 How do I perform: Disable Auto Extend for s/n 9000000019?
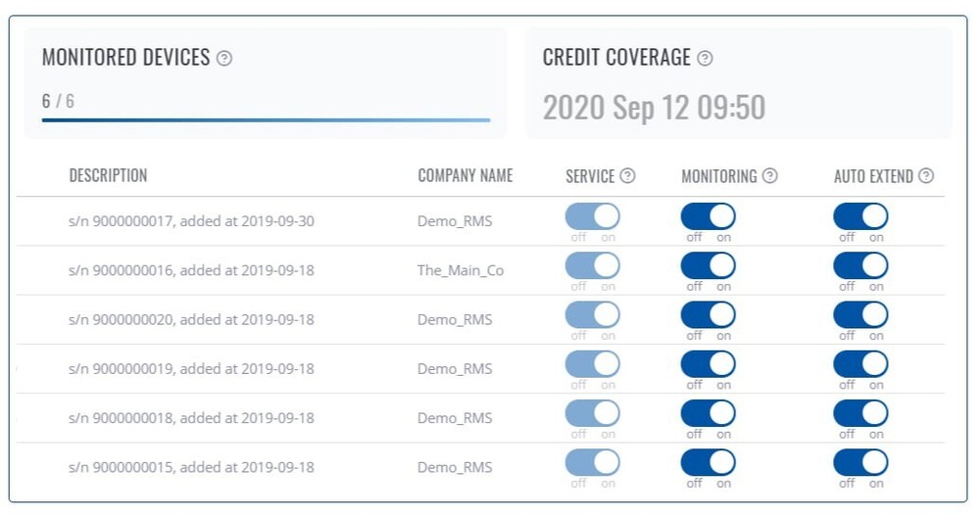pos(860,364)
